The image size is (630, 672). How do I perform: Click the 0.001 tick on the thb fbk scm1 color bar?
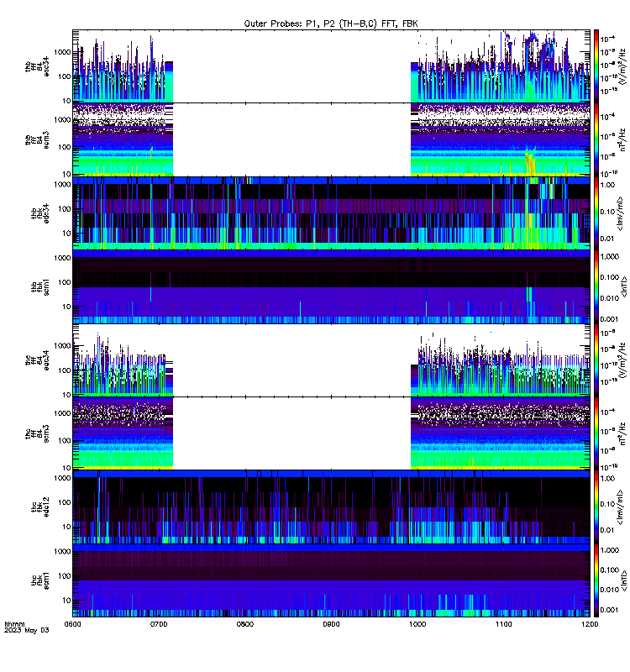point(609,319)
